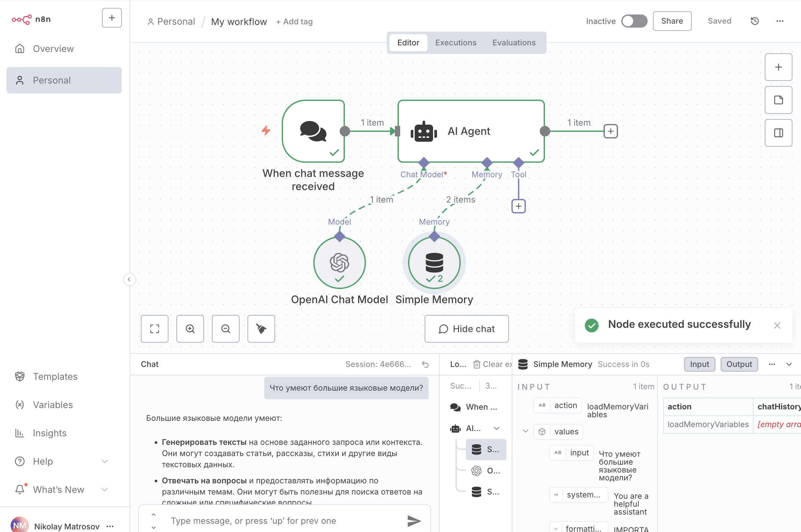Image resolution: width=801 pixels, height=532 pixels.
Task: Open Templates in the sidebar
Action: [64, 376]
